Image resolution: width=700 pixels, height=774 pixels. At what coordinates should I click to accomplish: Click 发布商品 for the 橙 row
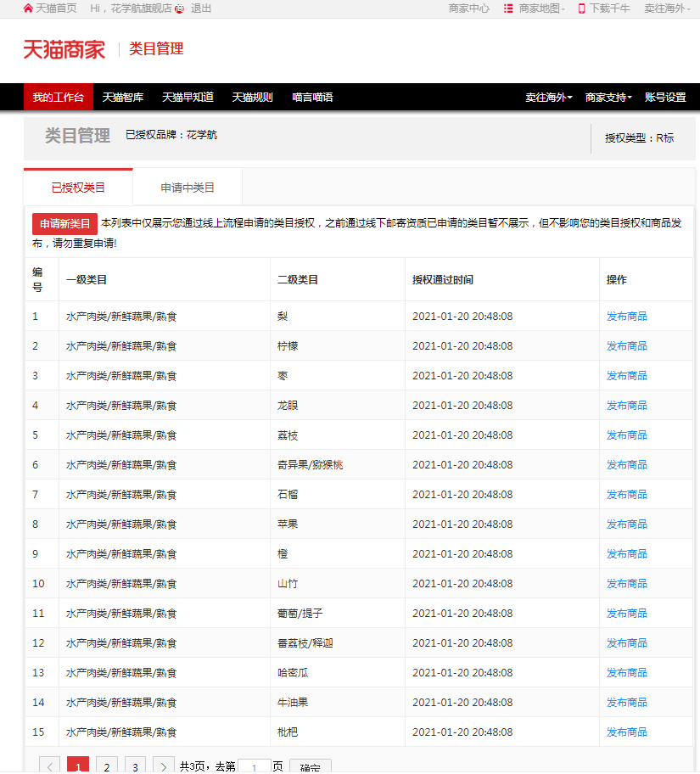click(626, 554)
